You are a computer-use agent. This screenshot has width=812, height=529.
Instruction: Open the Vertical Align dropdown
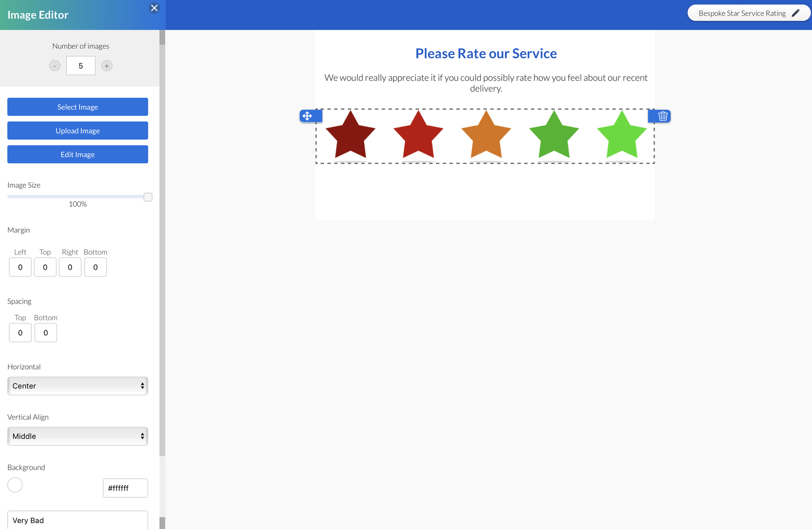(x=78, y=436)
